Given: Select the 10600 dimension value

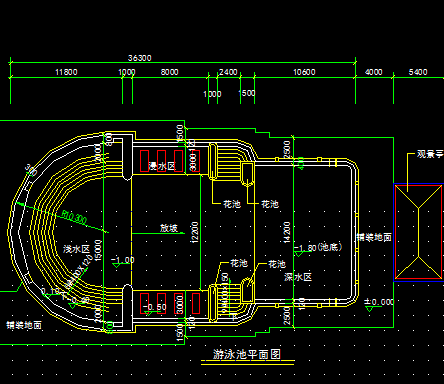Looking at the screenshot, I should (x=304, y=72).
